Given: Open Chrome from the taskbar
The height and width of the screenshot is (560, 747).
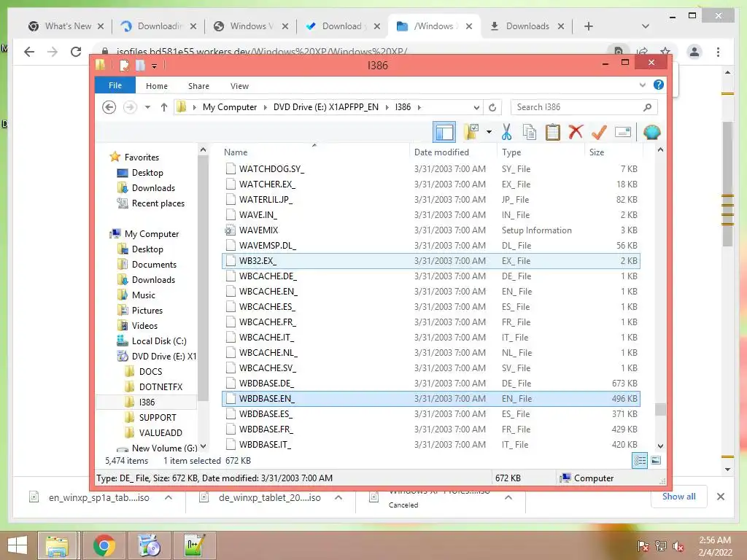Looking at the screenshot, I should pyautogui.click(x=104, y=545).
